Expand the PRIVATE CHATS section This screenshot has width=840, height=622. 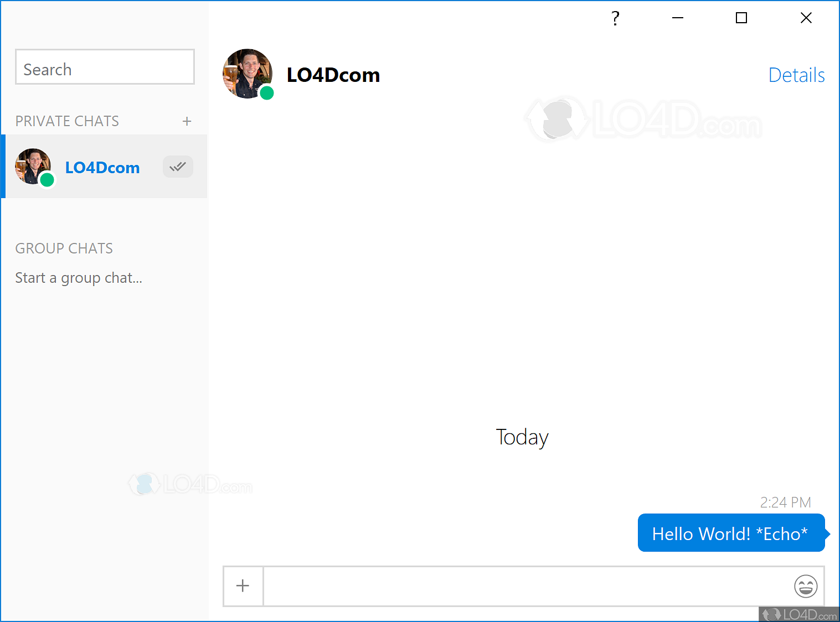pos(67,121)
